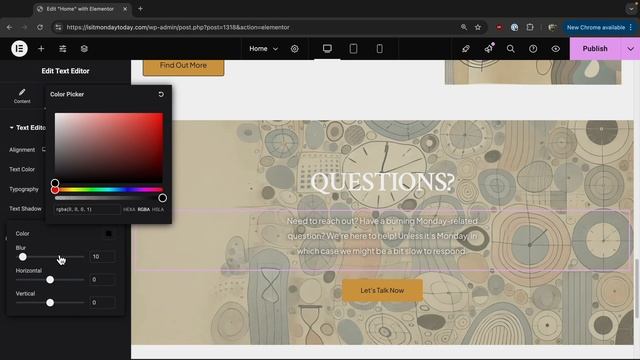Click the Chrome zoom magnifier icon
The height and width of the screenshot is (360, 640).
464,27
